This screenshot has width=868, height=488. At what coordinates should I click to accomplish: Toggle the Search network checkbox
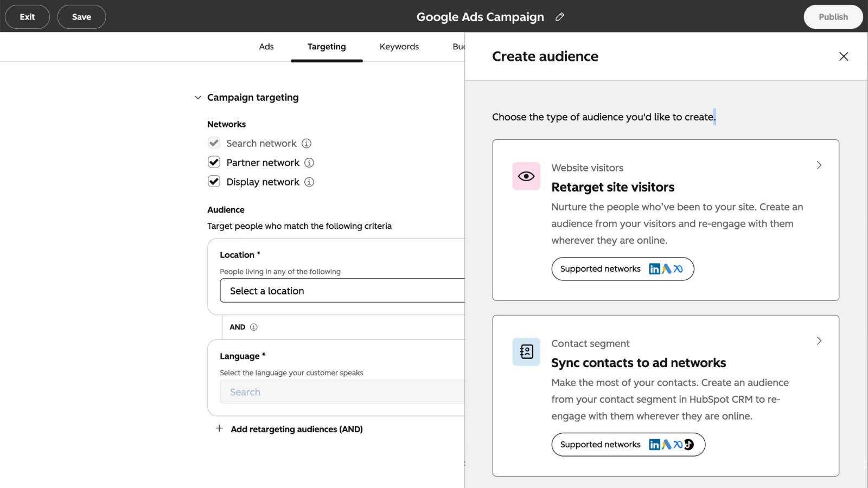coord(214,143)
